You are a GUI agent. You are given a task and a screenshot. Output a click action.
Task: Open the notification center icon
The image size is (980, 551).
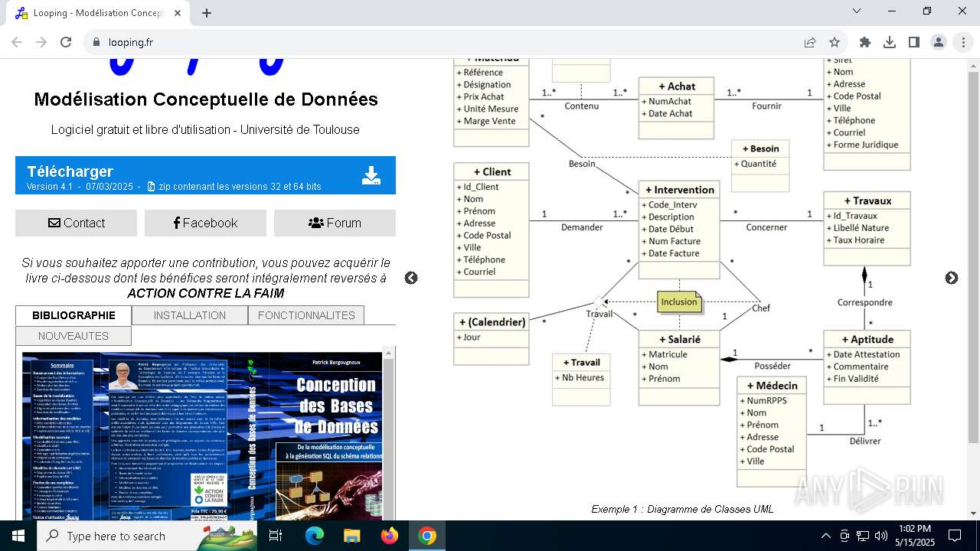pos(955,536)
